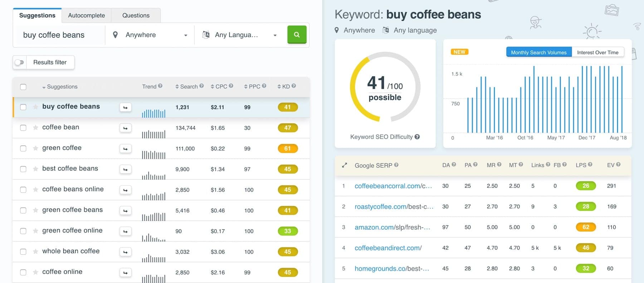Viewport: 644px width, 283px height.
Task: Click help icon next to KD header
Action: pos(293,86)
